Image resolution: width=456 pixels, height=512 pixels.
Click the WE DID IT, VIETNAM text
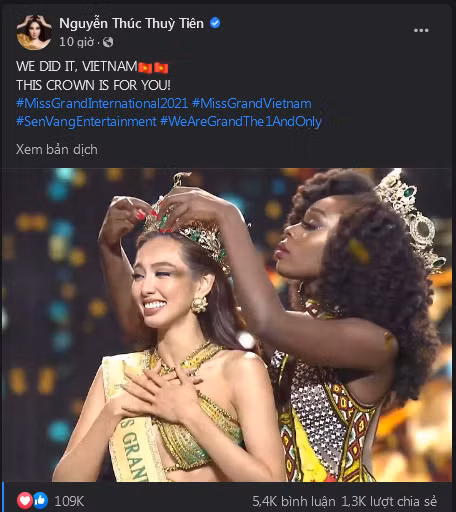point(77,66)
